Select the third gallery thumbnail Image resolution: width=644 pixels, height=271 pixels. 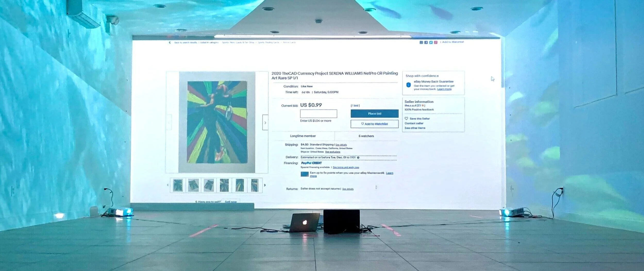point(209,185)
